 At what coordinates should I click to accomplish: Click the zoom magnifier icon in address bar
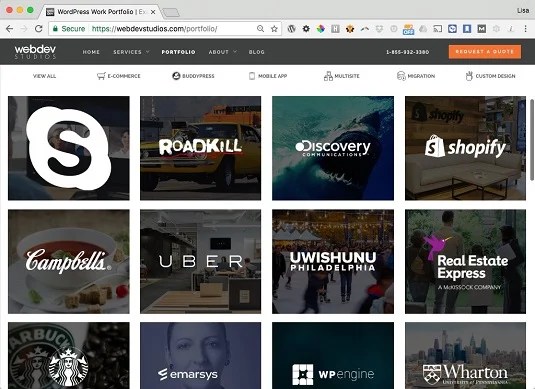260,29
